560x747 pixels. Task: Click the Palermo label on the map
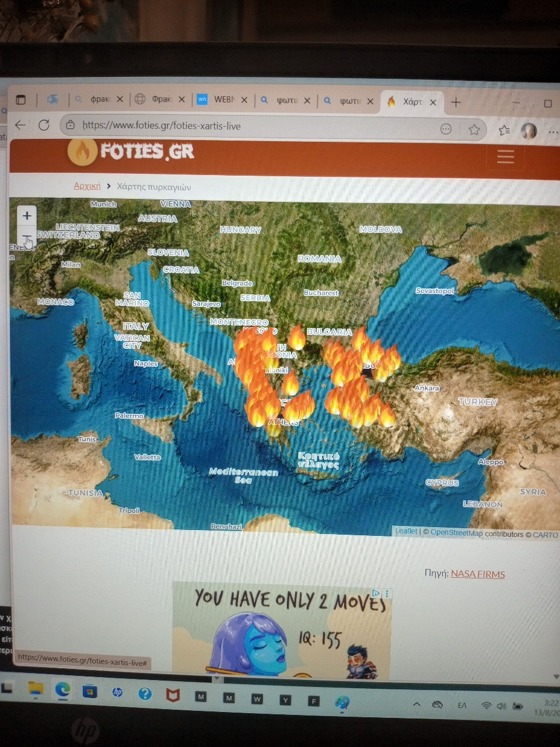pyautogui.click(x=129, y=416)
